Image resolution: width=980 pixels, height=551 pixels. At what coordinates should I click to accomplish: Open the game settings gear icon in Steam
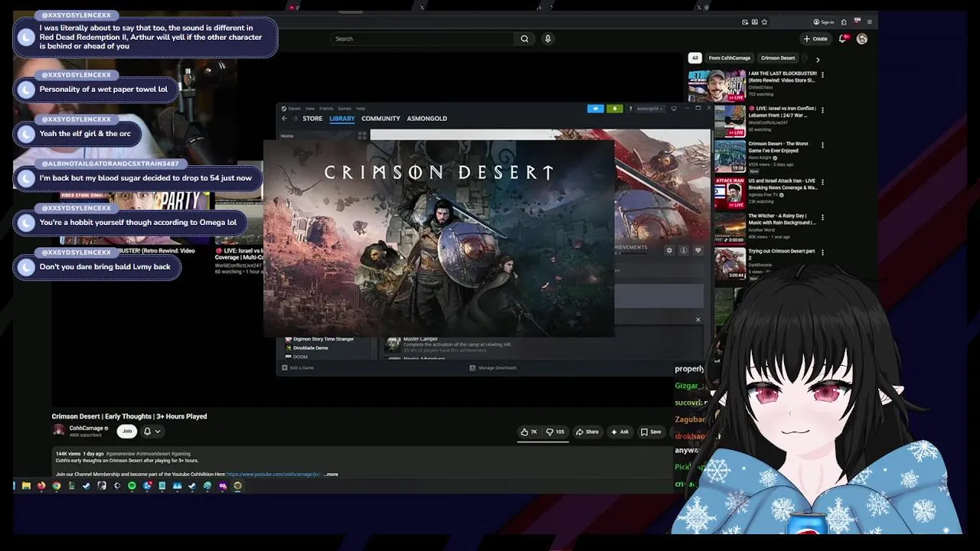pos(669,250)
